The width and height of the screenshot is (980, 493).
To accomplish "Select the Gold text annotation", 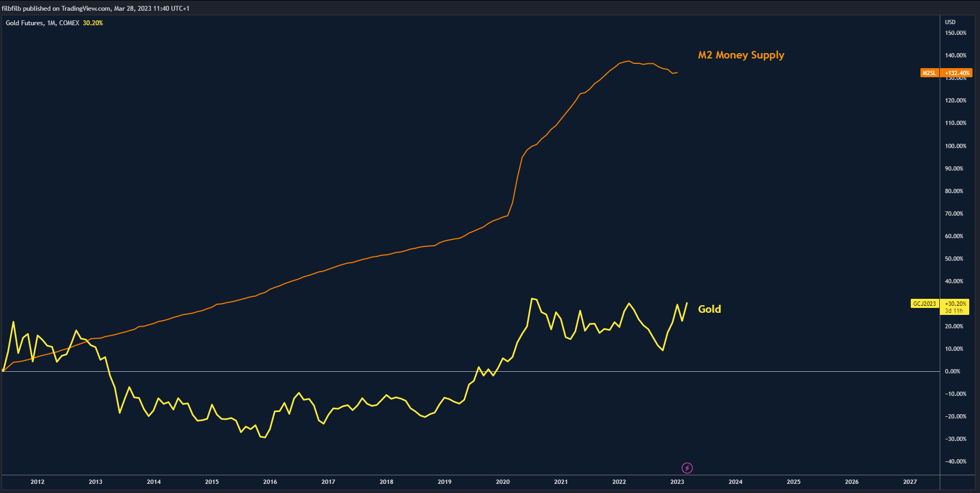I will coord(709,309).
